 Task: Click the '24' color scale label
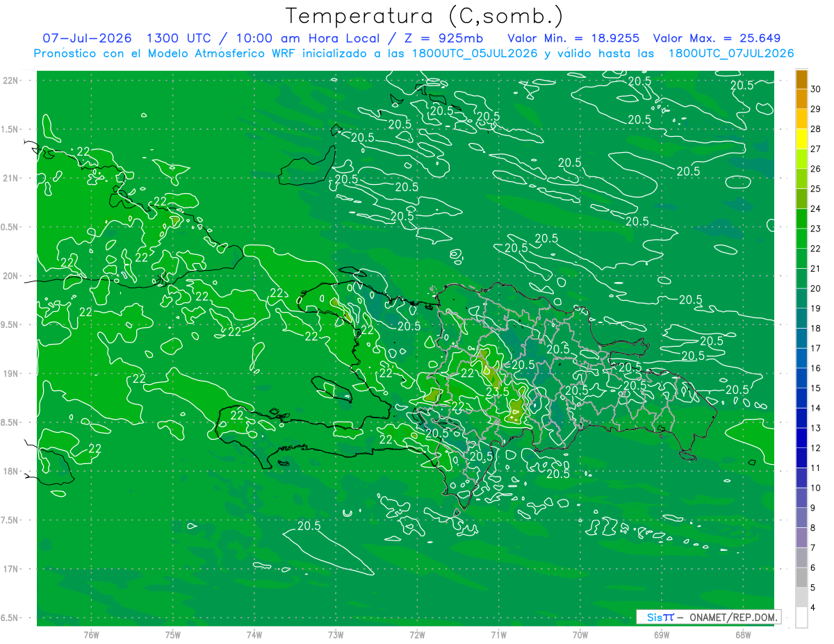coord(815,208)
